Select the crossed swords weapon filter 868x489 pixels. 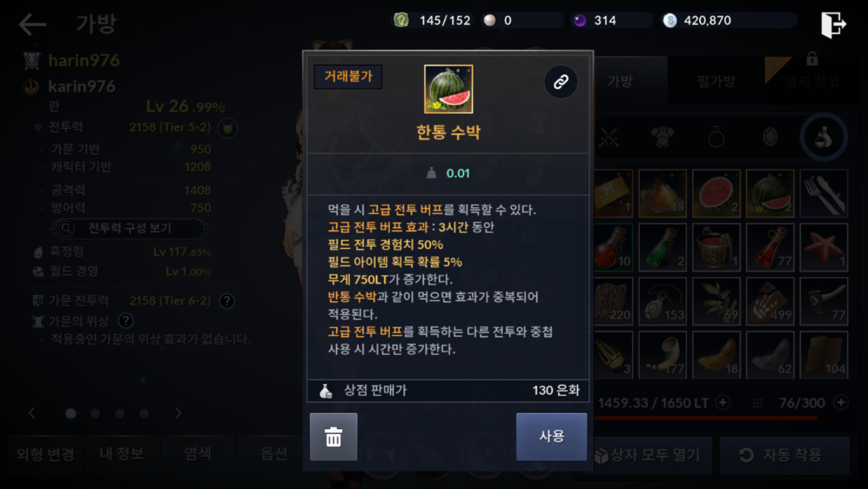point(609,137)
